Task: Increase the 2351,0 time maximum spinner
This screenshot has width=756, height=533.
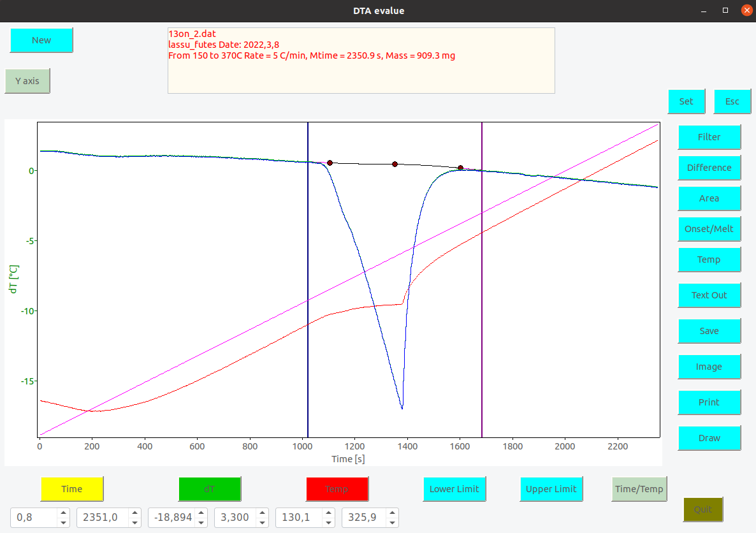Action: click(x=135, y=513)
